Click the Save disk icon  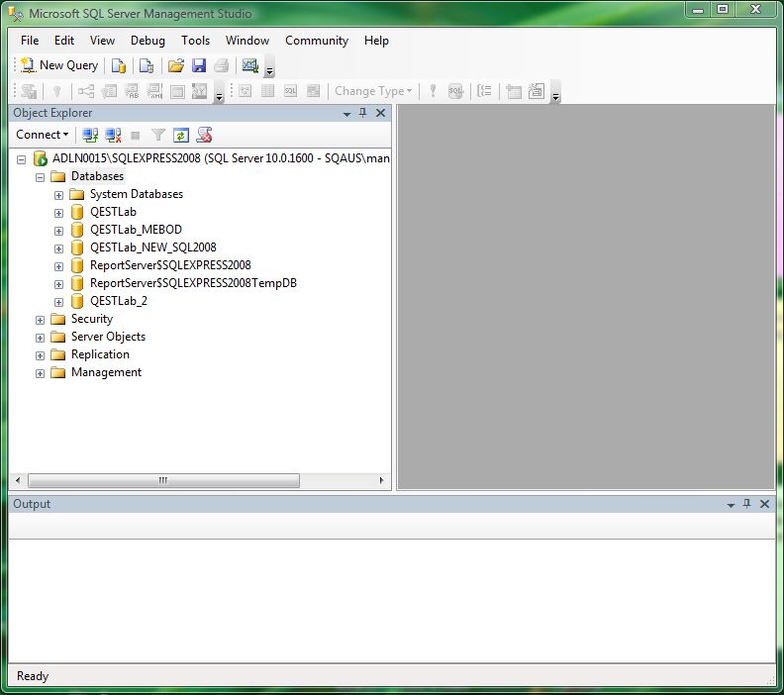tap(198, 66)
